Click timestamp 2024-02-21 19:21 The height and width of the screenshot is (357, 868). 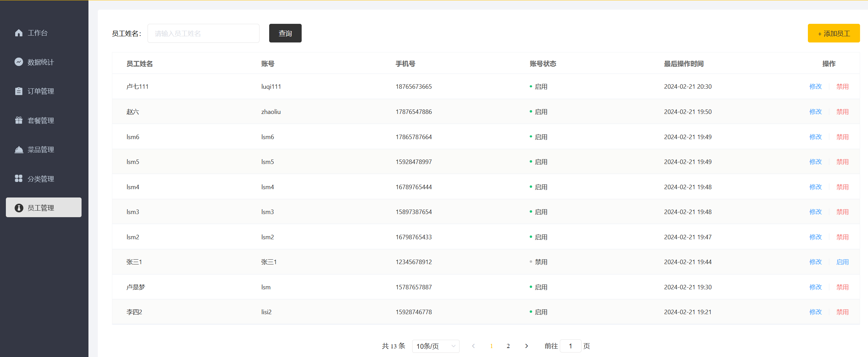[688, 312]
